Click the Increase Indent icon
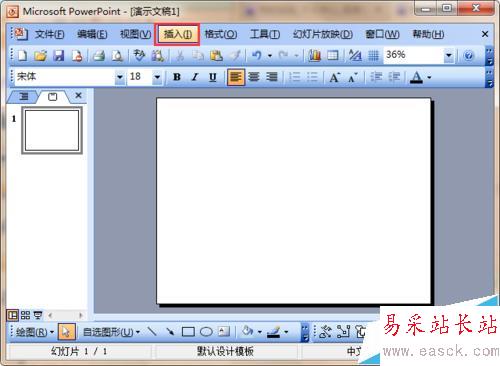 tap(394, 77)
